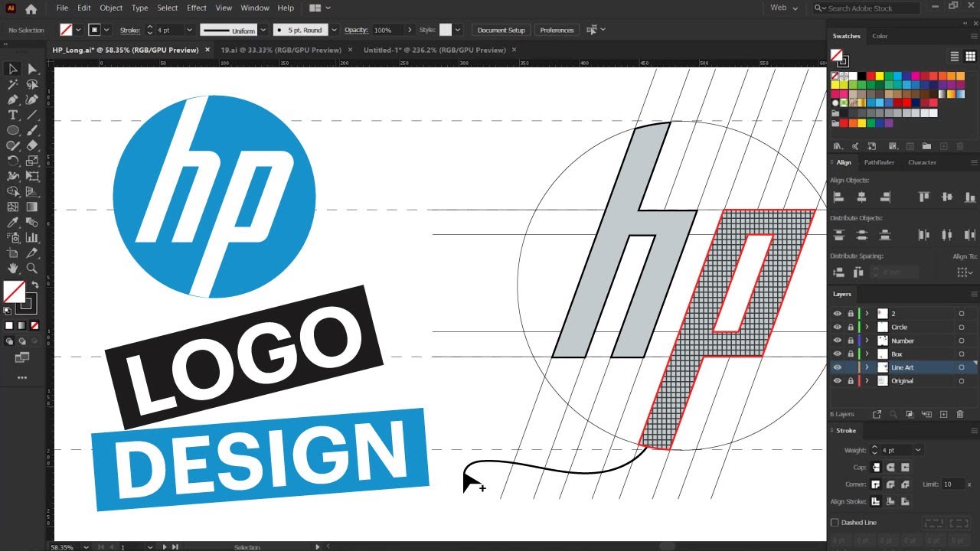Pick the black swatch in Swatches panel

[x=861, y=76]
